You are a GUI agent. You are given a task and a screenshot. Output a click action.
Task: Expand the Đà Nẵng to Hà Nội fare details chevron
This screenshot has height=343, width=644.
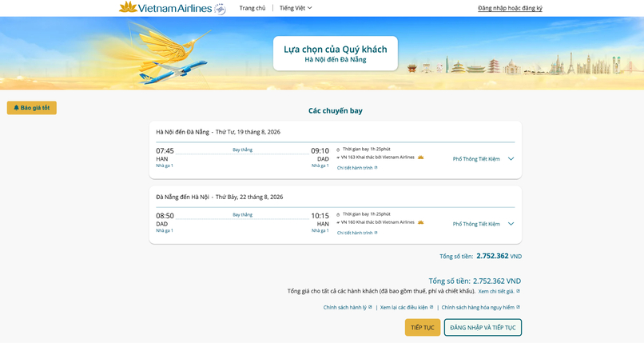pos(511,224)
